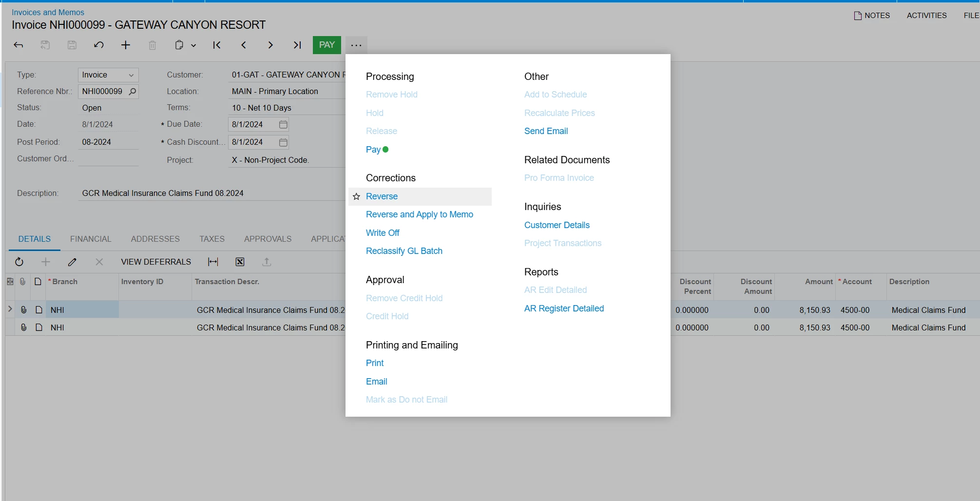This screenshot has height=501, width=980.
Task: Click the attachment paperclip in first row
Action: click(23, 310)
